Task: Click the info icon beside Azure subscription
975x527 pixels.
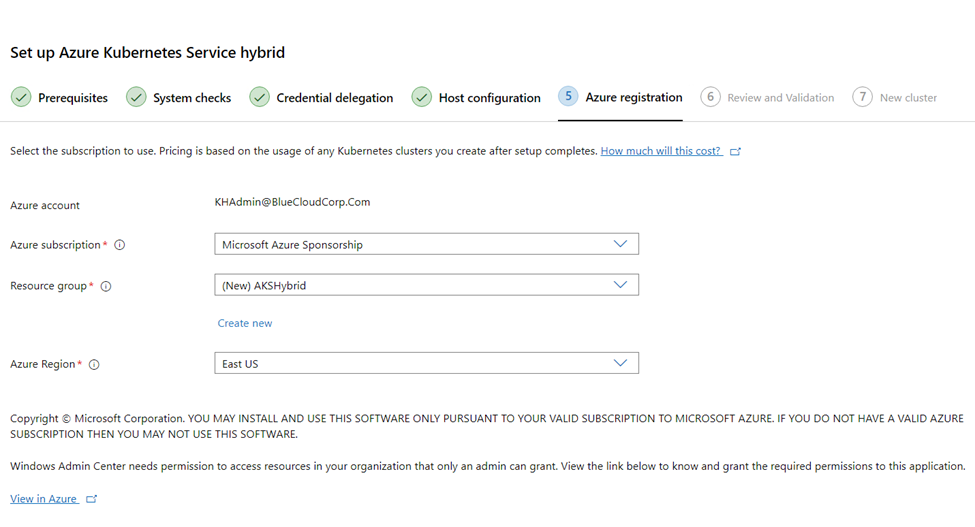Action: (x=119, y=245)
